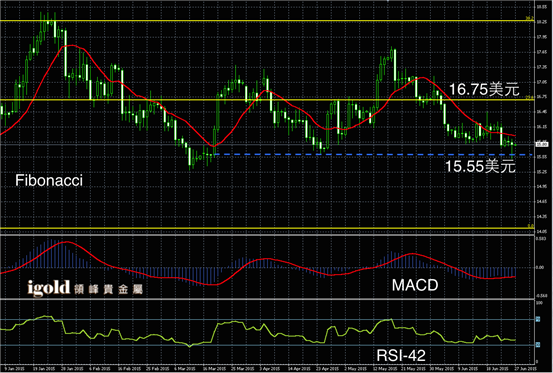Image resolution: width=553 pixels, height=373 pixels.
Task: Click the MACD zero level axis label
Action: coord(540,268)
